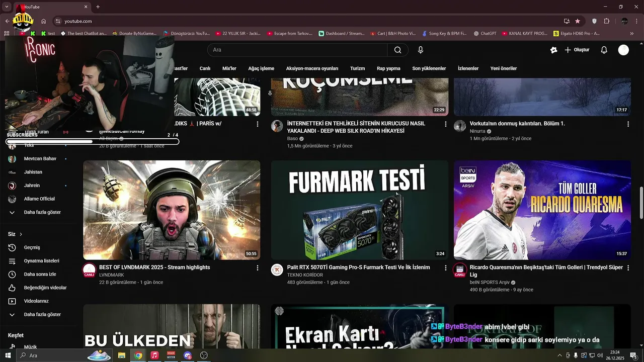
Task: Open more options for Palit RTX 5070Tİ video
Action: click(445, 268)
